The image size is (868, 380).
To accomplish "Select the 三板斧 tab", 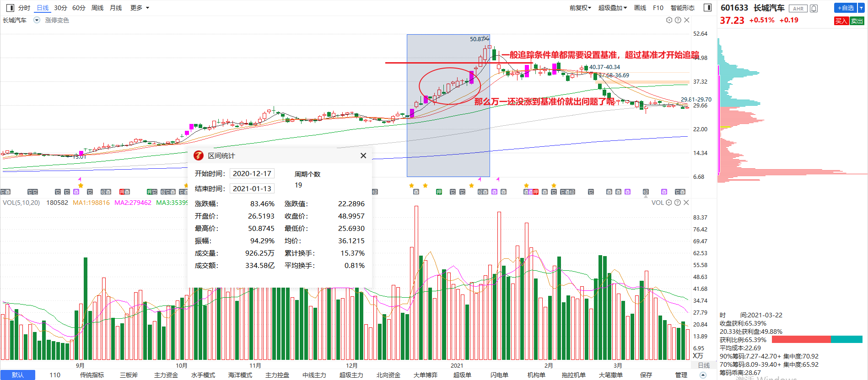I will 129,375.
